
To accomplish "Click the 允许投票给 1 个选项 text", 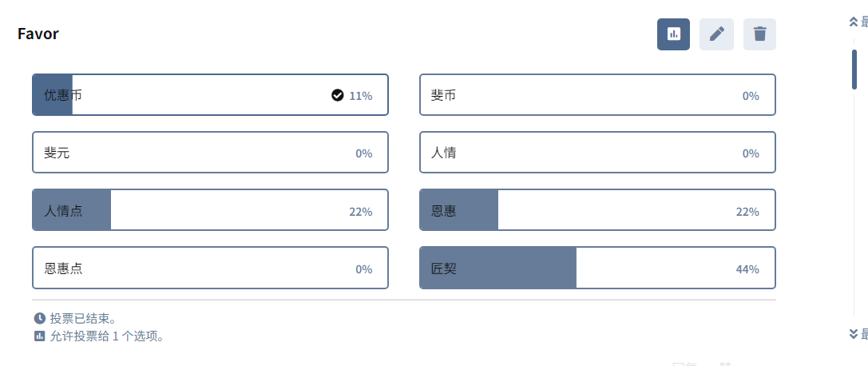I will pos(107,336).
